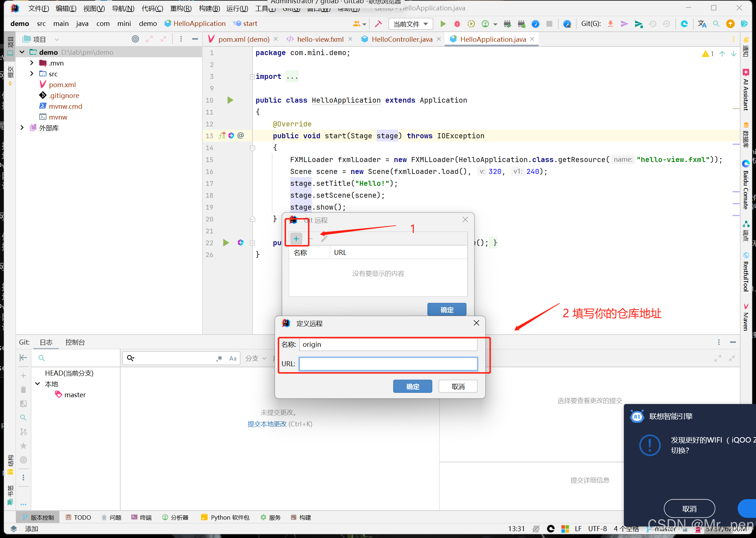Image resolution: width=756 pixels, height=538 pixels.
Task: Toggle the match case Aa option
Action: click(x=233, y=358)
